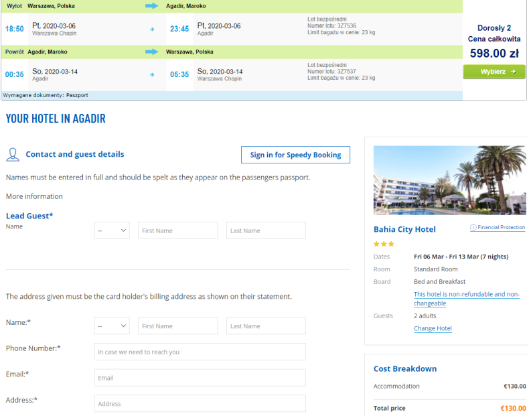
Task: Click the Total price €130.00 amount
Action: [513, 408]
